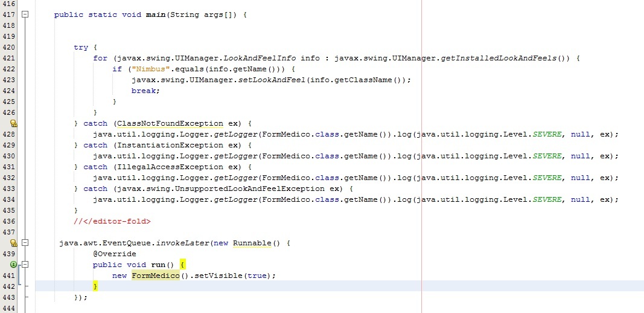Click the red "//</editor-fold>" comment

pos(112,221)
